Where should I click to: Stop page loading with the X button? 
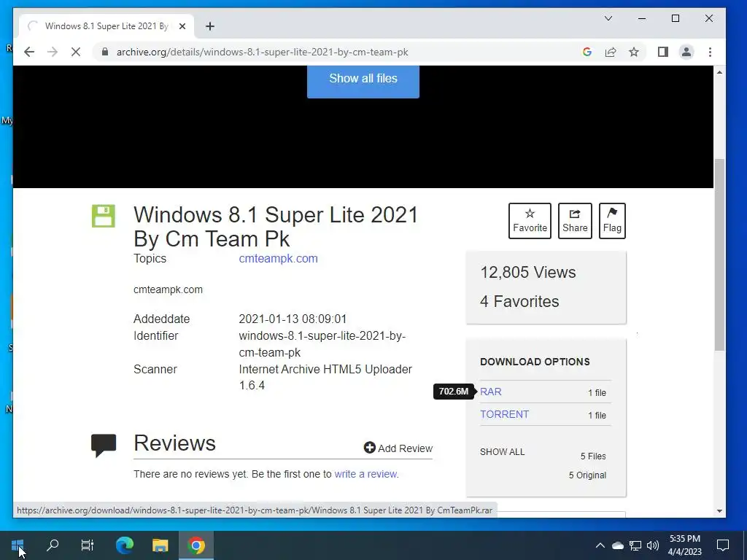(76, 52)
